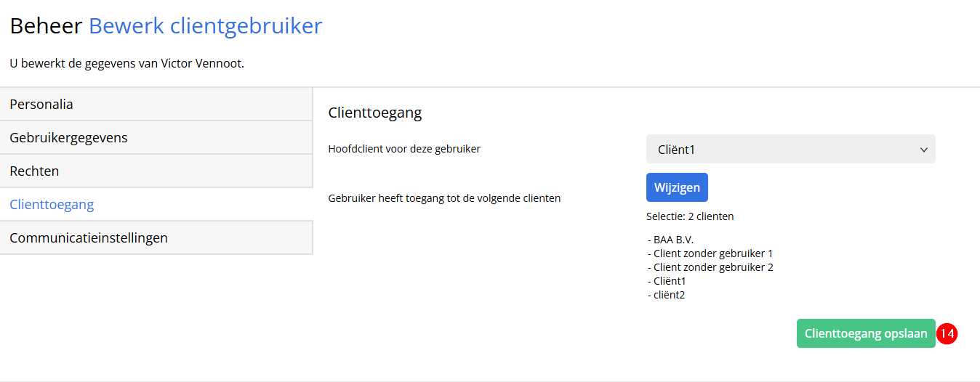The height and width of the screenshot is (382, 980).
Task: Click lowercase cliënt2 list entry
Action: tap(666, 295)
